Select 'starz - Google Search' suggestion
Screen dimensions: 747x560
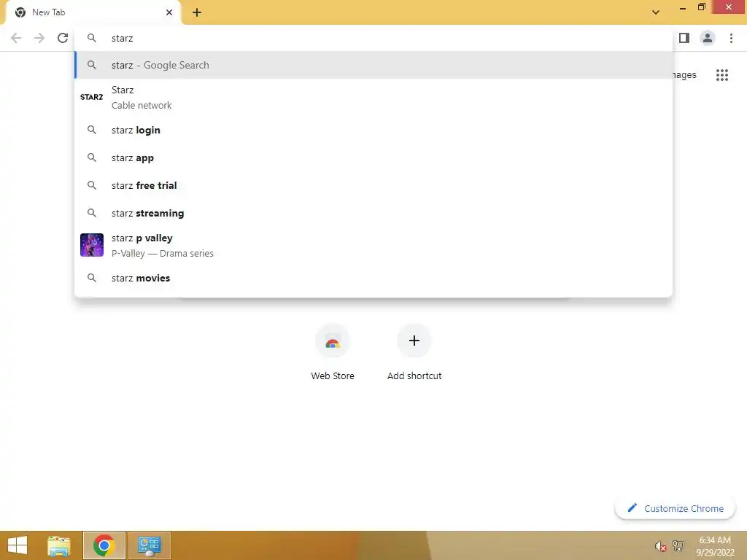tap(373, 65)
